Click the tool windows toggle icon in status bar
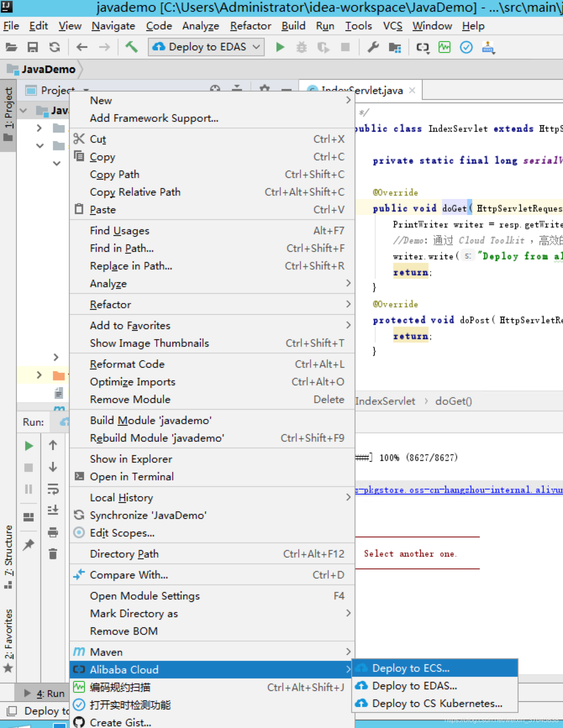This screenshot has height=728, width=563. [x=12, y=711]
